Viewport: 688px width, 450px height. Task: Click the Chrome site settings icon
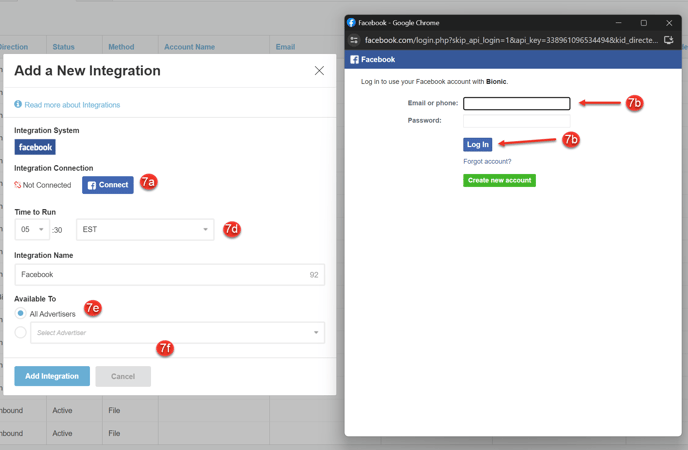pos(354,40)
